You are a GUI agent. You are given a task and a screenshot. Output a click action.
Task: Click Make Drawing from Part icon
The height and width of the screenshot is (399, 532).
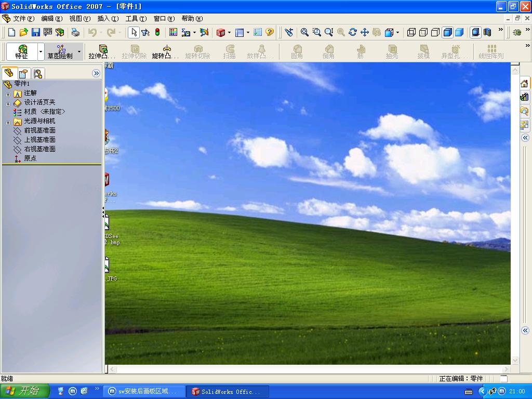(x=48, y=32)
